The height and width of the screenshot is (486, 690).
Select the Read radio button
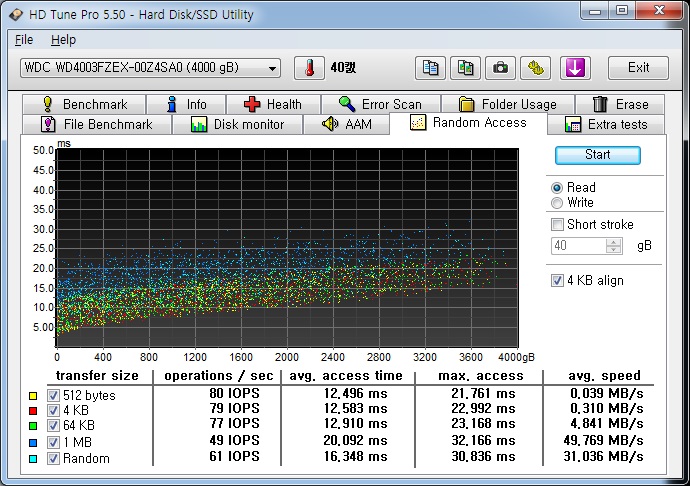tap(557, 188)
